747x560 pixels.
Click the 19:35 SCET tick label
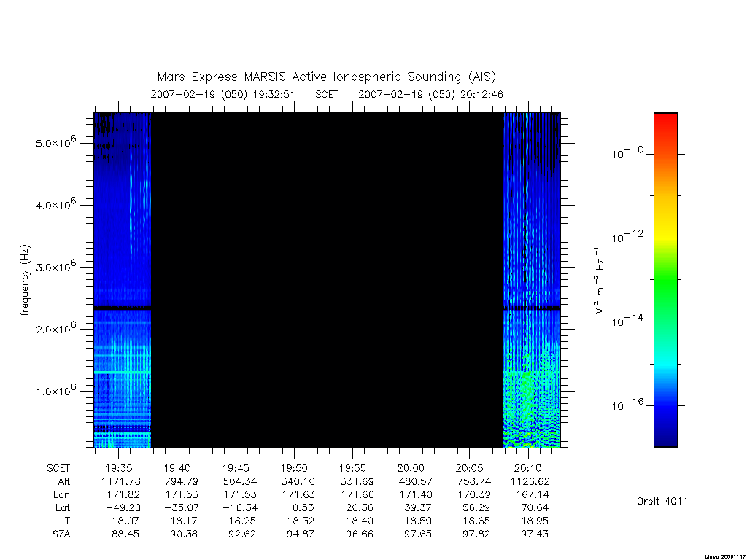click(119, 468)
